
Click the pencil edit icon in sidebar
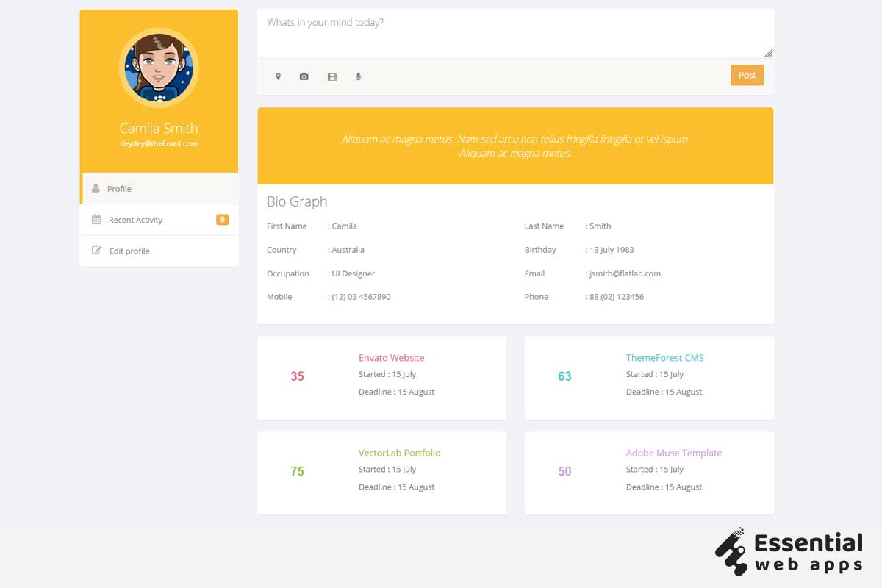pos(96,251)
